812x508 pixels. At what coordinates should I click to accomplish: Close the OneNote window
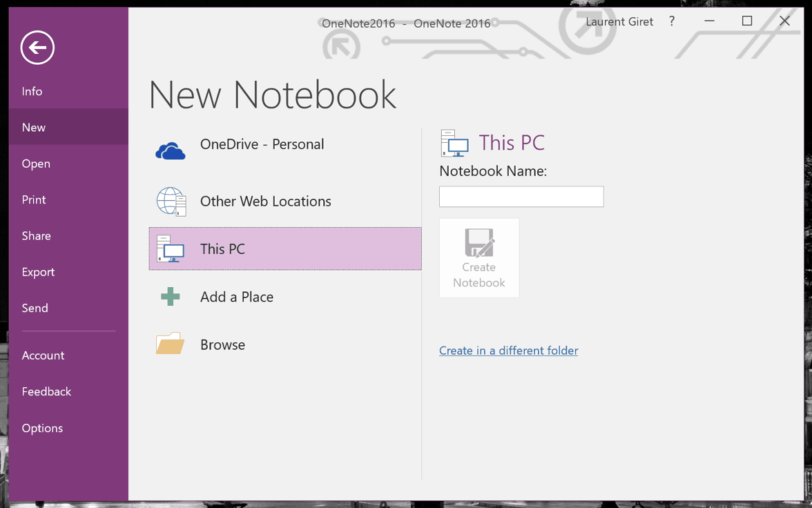coord(784,21)
